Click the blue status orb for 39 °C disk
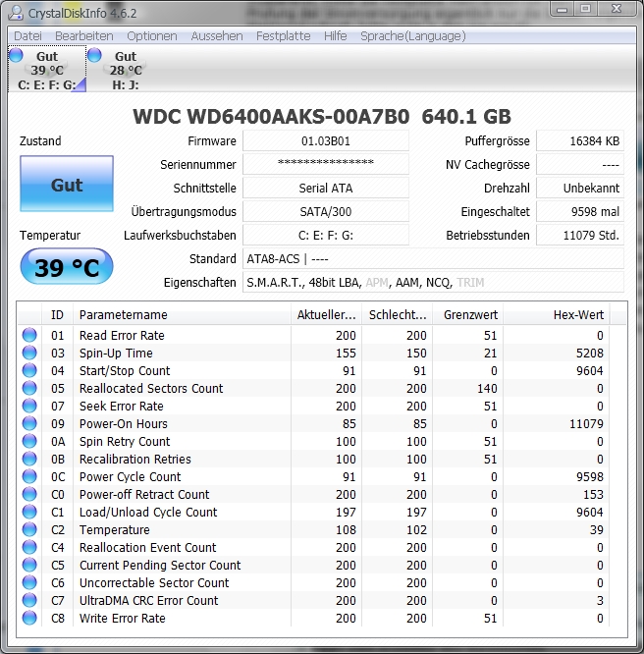 (x=17, y=55)
